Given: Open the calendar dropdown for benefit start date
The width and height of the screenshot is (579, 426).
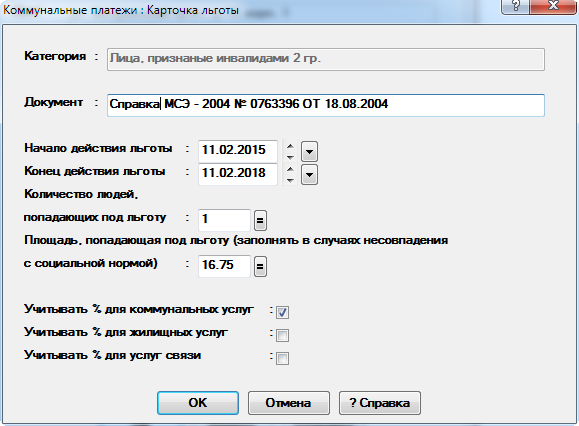Looking at the screenshot, I should [309, 151].
